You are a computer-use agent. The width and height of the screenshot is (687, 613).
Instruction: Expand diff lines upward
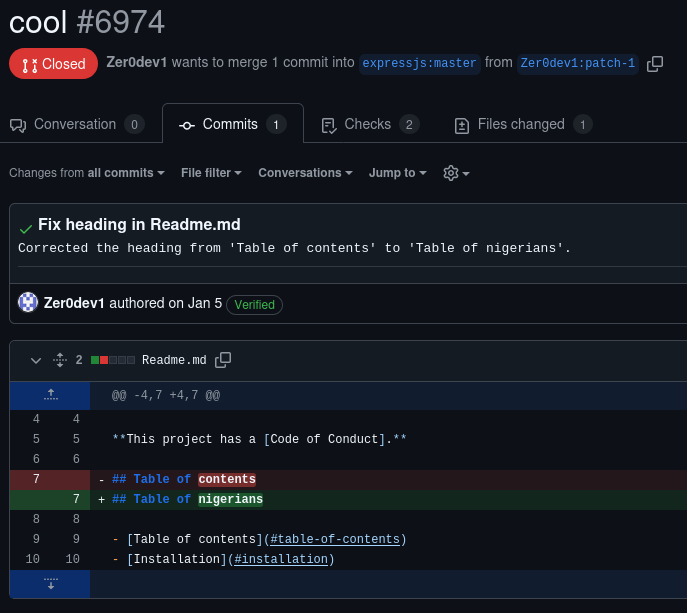click(x=50, y=395)
